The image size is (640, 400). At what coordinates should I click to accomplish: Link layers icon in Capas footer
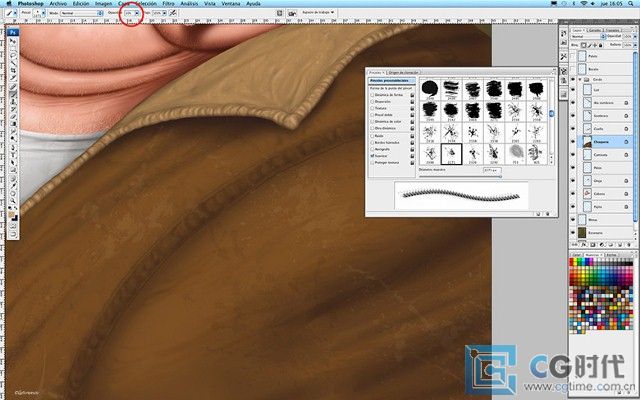point(576,245)
